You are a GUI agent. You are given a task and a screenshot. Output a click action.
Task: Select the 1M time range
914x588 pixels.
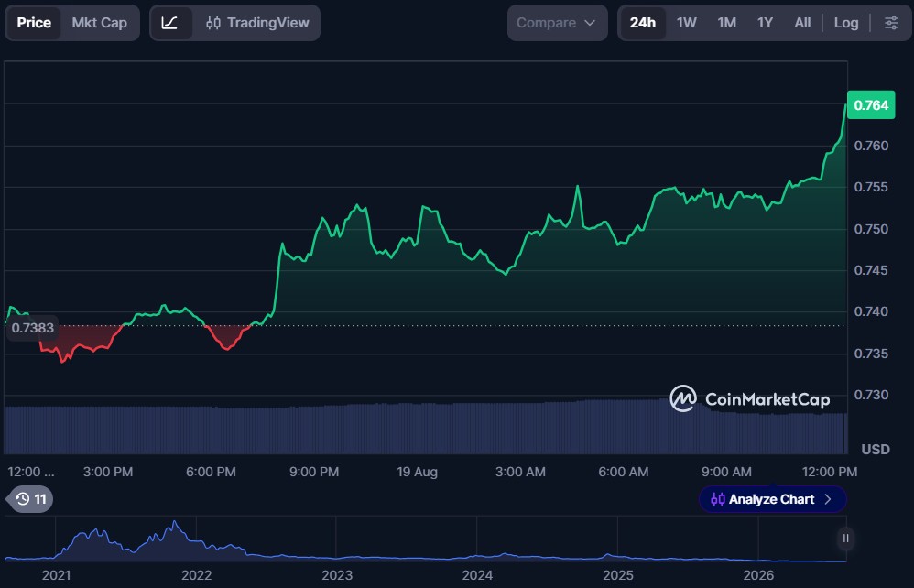point(726,23)
